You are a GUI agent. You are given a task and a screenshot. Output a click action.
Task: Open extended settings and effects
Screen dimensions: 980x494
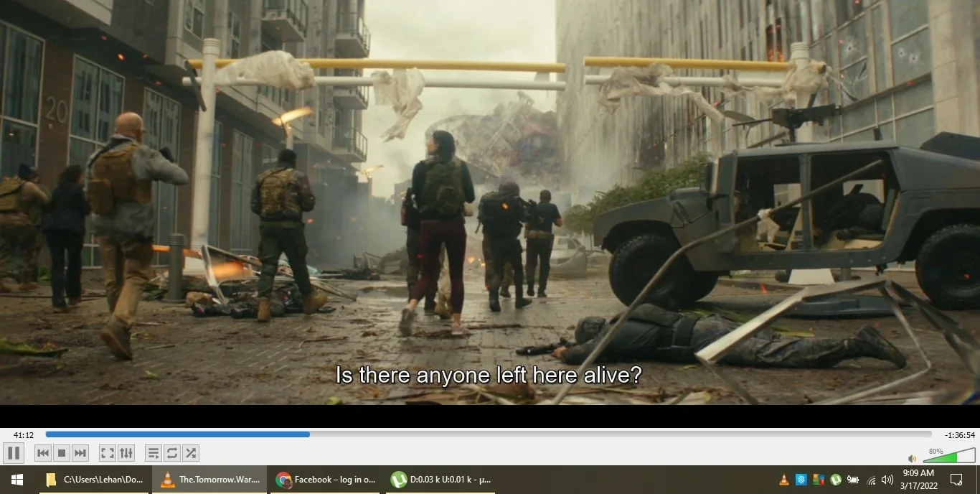click(126, 453)
